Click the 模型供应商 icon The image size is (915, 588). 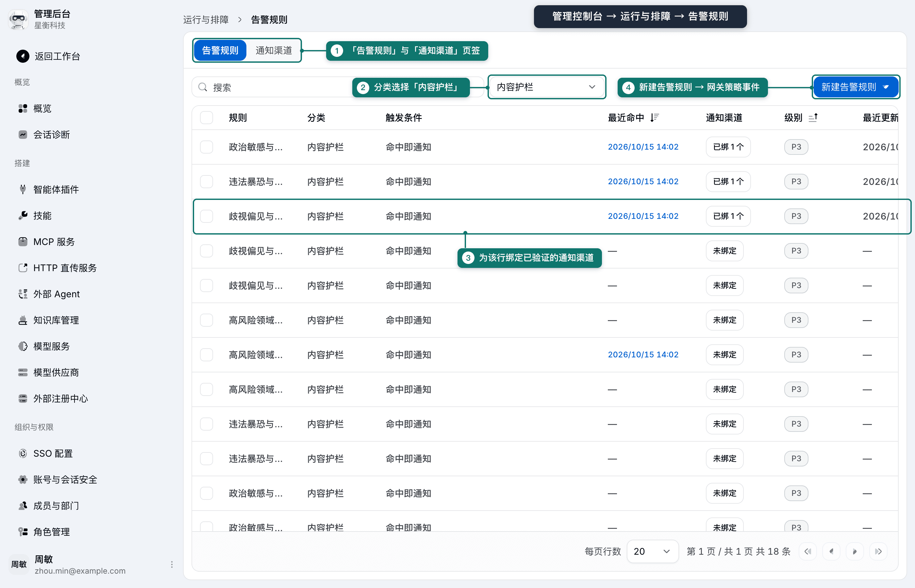point(23,372)
